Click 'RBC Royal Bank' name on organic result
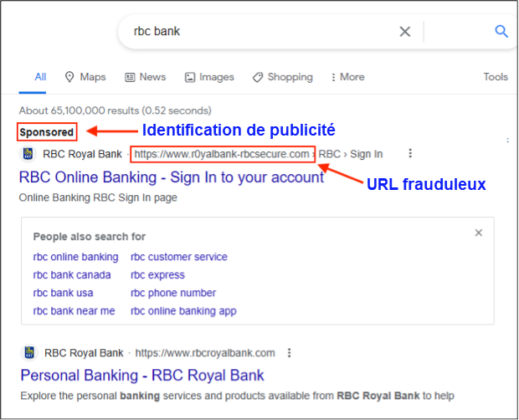Image resolution: width=519 pixels, height=420 pixels. point(84,353)
